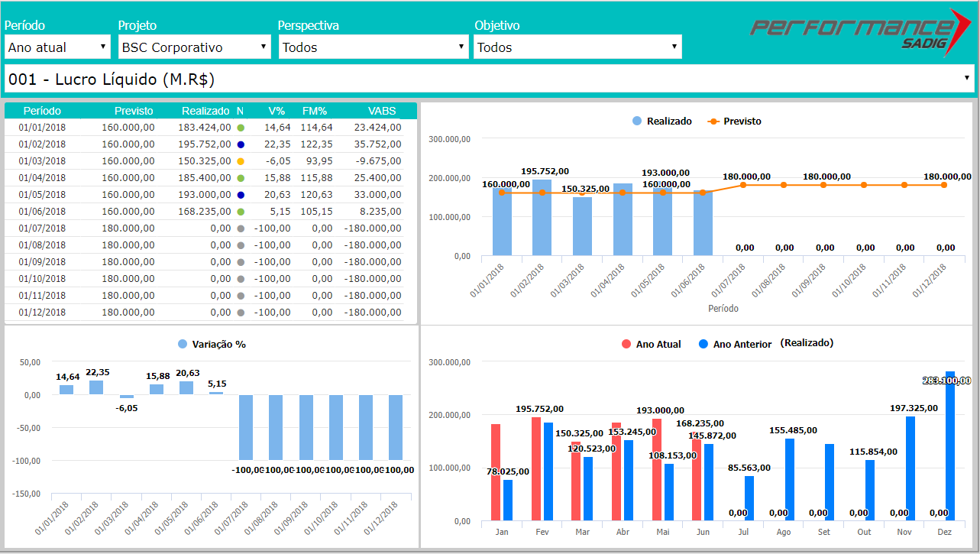This screenshot has height=554, width=980.
Task: Toggle the Realizado series in legend
Action: pyautogui.click(x=661, y=121)
